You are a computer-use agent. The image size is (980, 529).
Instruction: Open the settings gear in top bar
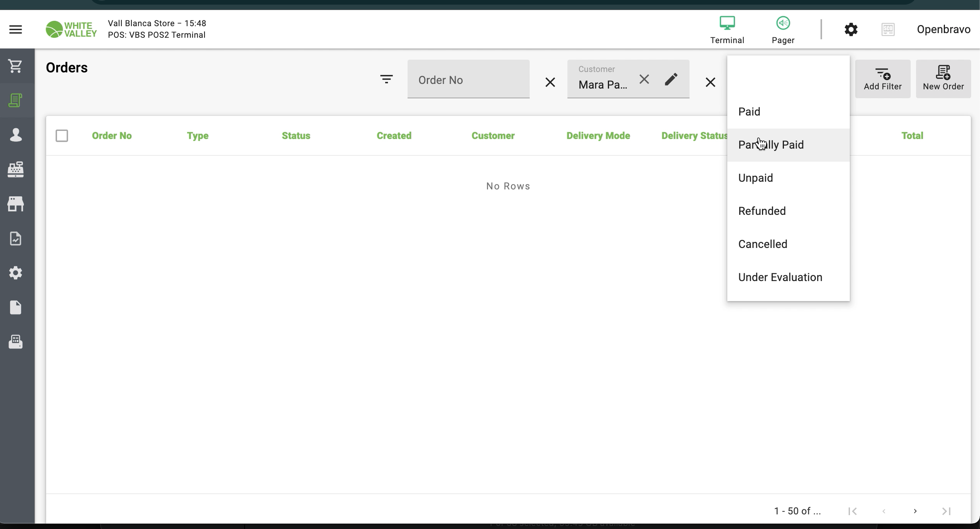[x=851, y=30]
